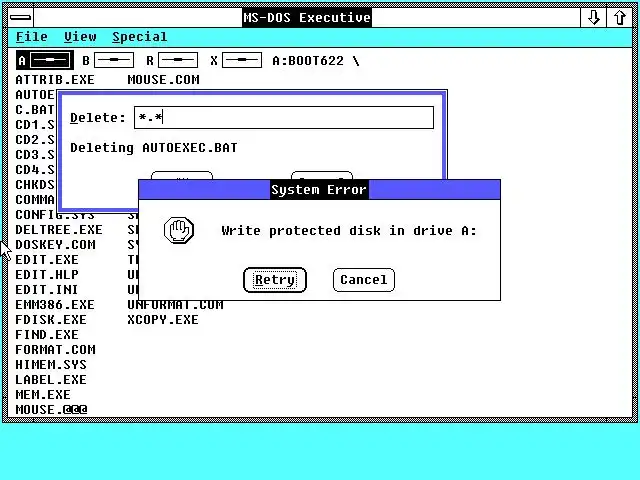Click Cancel in the System Error dialog
640x480 pixels.
coord(364,280)
